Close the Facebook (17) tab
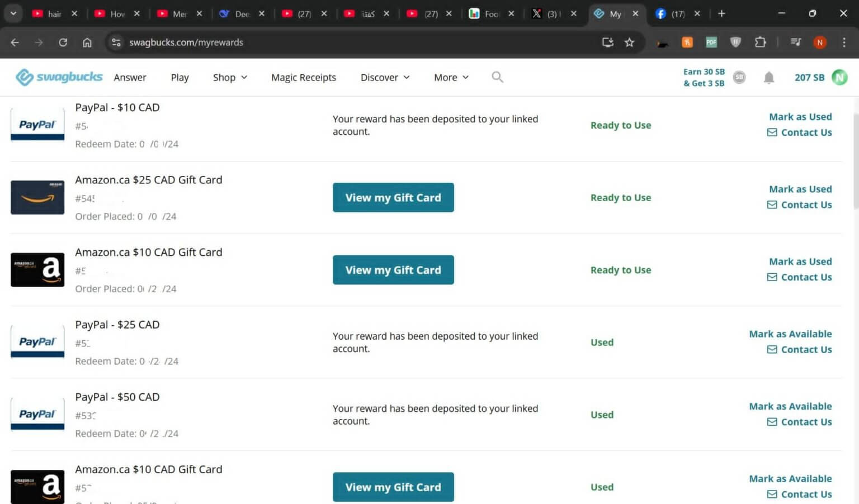859x504 pixels. coord(697,13)
